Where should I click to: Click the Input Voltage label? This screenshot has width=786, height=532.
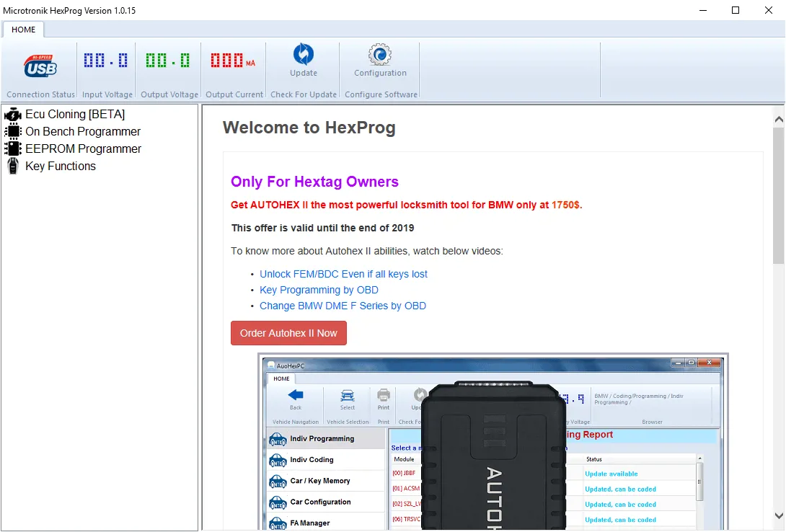pos(107,94)
